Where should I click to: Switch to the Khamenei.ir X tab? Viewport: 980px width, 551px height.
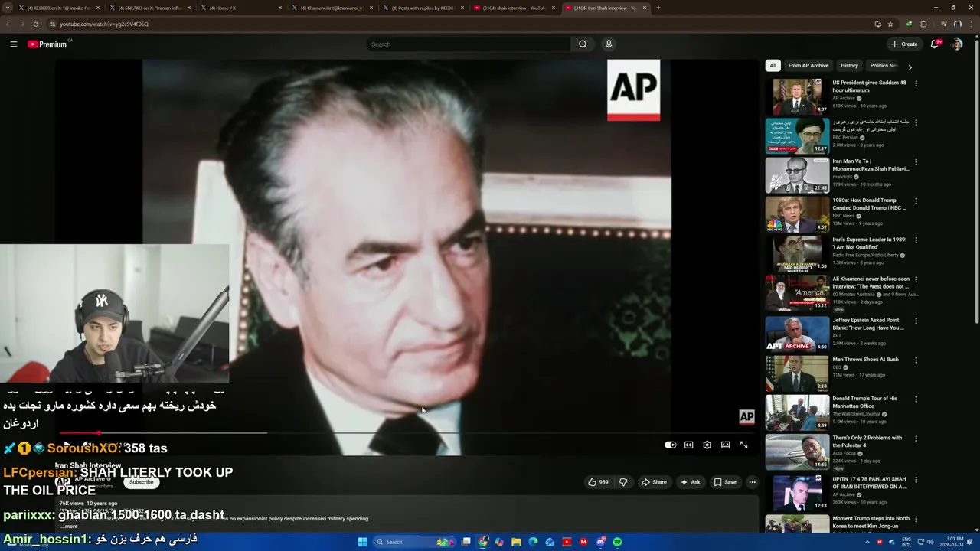(332, 8)
